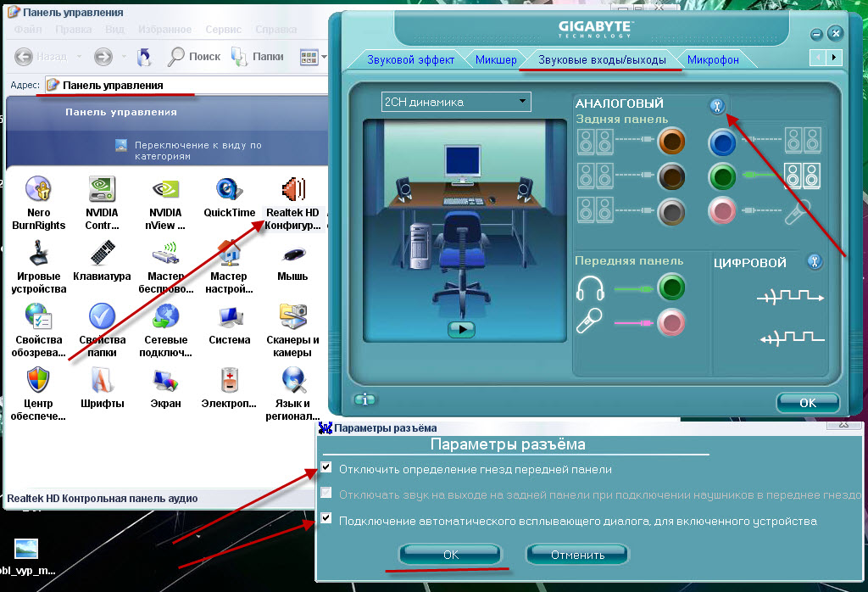Open 2CH динамика speaker configuration dropdown

pos(456,102)
